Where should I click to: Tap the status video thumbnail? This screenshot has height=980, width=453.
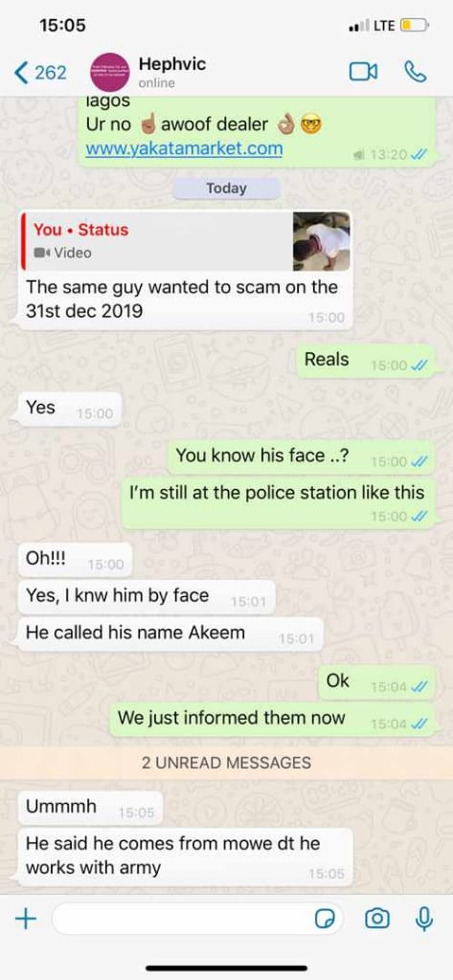point(321,241)
